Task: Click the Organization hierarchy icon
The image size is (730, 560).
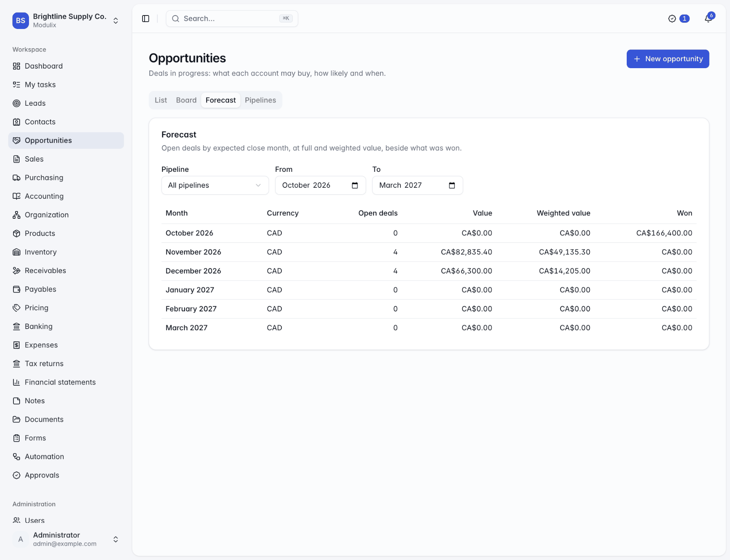Action: point(16,215)
